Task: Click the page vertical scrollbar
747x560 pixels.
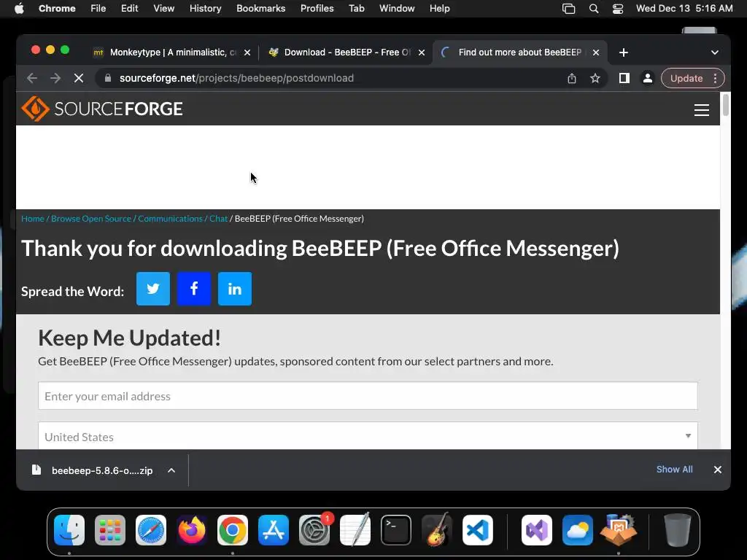Action: pyautogui.click(x=725, y=105)
